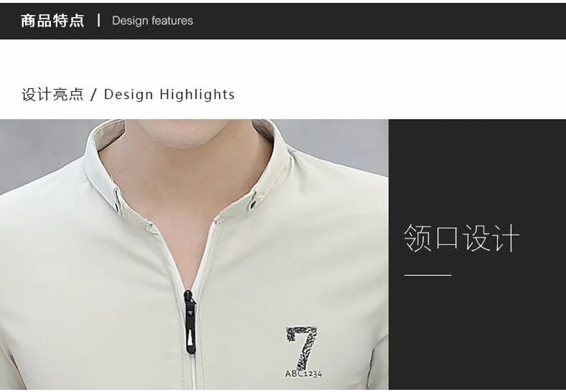This screenshot has width=566, height=392.
Task: Click the Design Highlights heading text
Action: [169, 95]
